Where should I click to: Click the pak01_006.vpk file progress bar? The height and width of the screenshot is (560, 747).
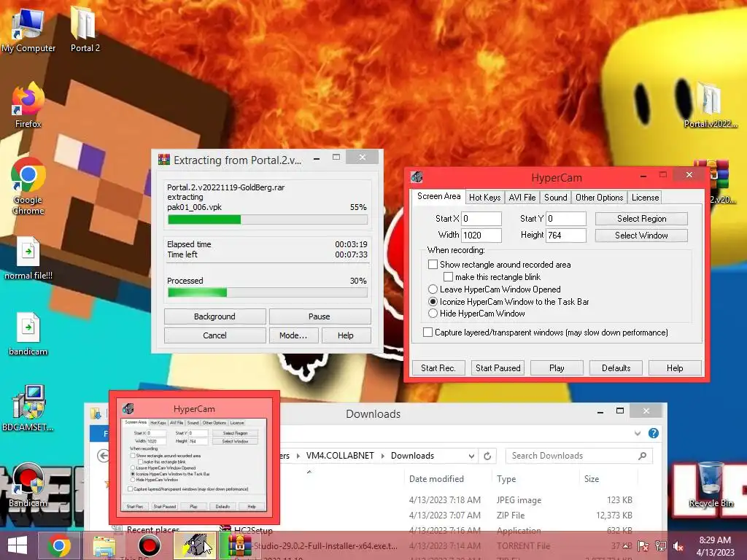(x=268, y=219)
